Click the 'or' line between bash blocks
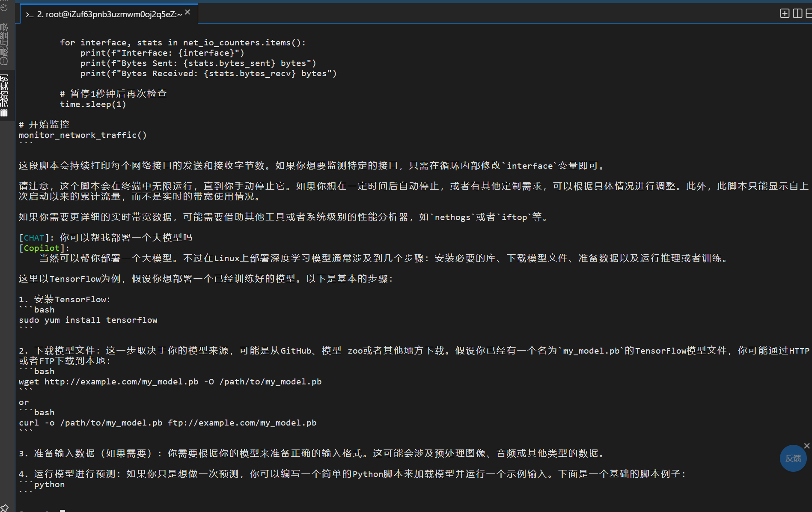This screenshot has height=512, width=812. pos(24,402)
